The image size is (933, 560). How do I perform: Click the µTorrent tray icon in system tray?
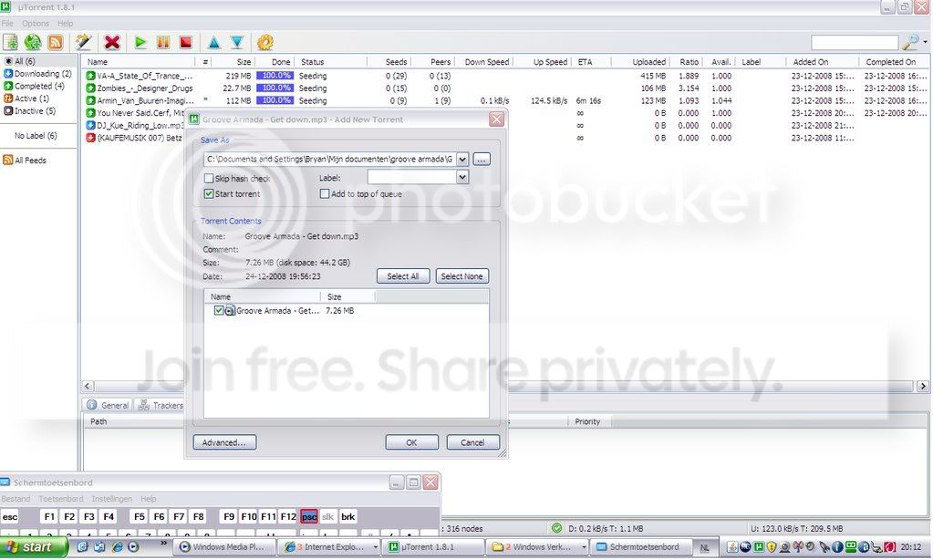759,547
